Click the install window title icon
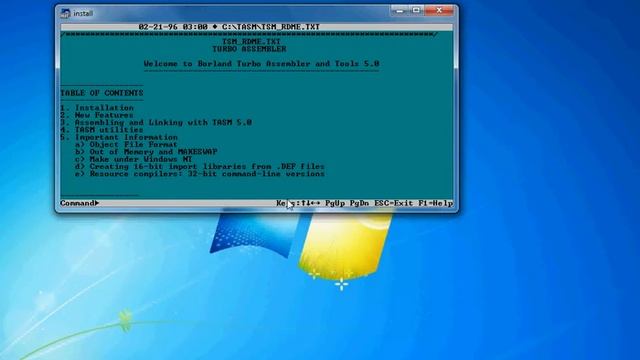 point(65,13)
